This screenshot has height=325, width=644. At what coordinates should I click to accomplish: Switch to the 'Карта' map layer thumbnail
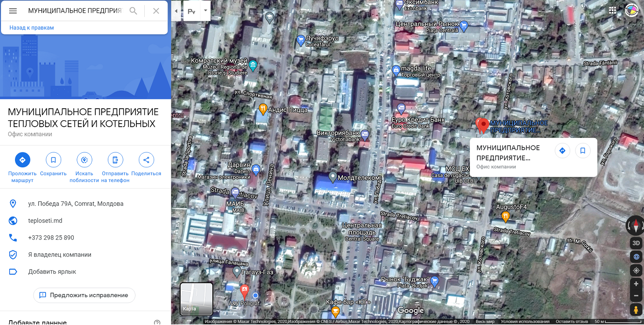196,299
